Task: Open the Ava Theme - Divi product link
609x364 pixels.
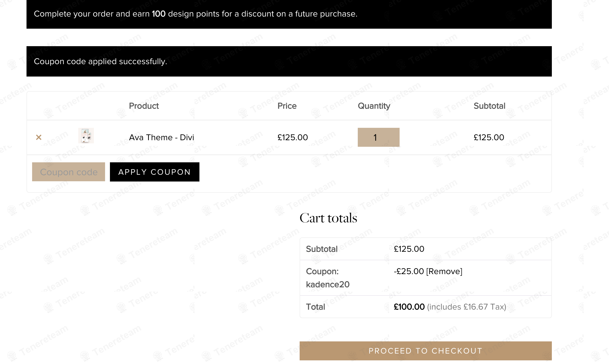Action: pyautogui.click(x=161, y=137)
